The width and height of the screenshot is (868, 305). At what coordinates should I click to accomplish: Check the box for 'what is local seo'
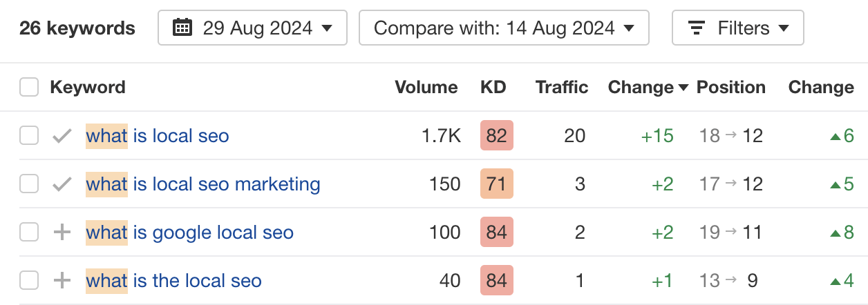point(29,136)
